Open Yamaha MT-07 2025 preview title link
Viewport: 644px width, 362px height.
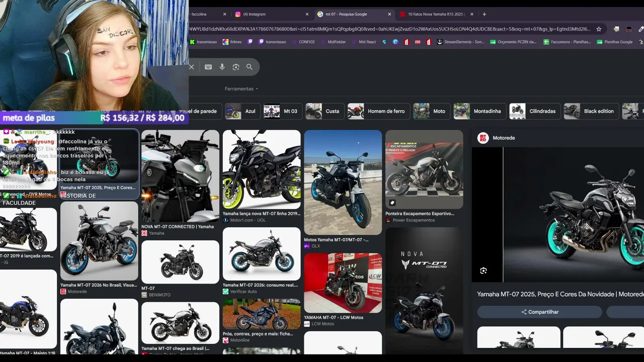(560, 294)
